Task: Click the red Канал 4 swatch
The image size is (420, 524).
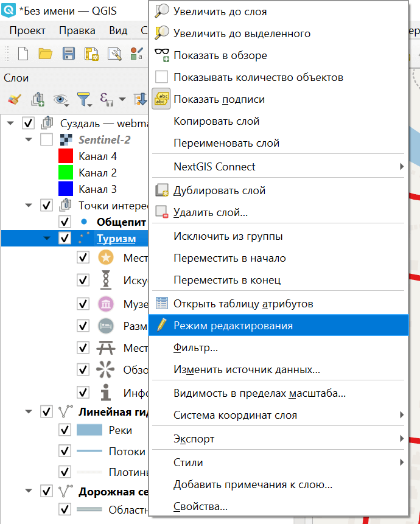Action: [x=66, y=156]
